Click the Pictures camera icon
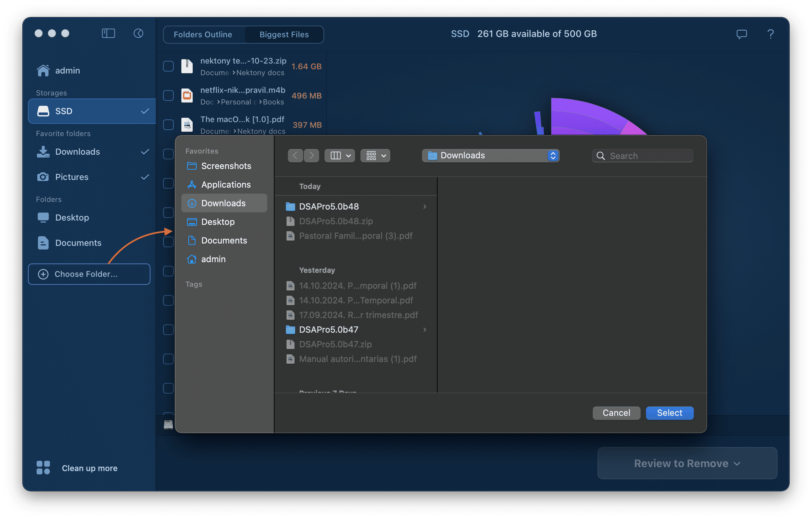Viewport: 812px width, 519px height. point(43,177)
